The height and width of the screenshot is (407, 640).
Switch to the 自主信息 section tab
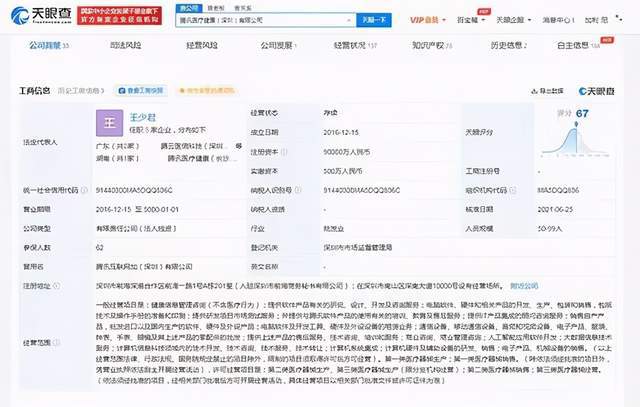point(579,45)
